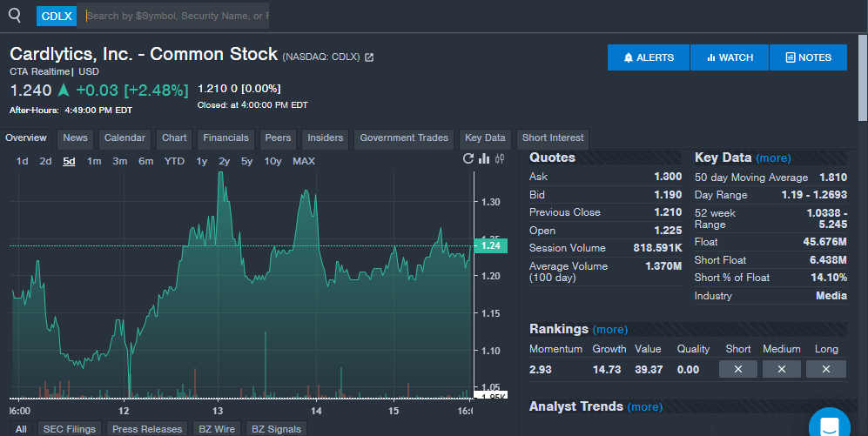Click the ALERTS button
Screen dimensions: 868x436
pyautogui.click(x=649, y=57)
